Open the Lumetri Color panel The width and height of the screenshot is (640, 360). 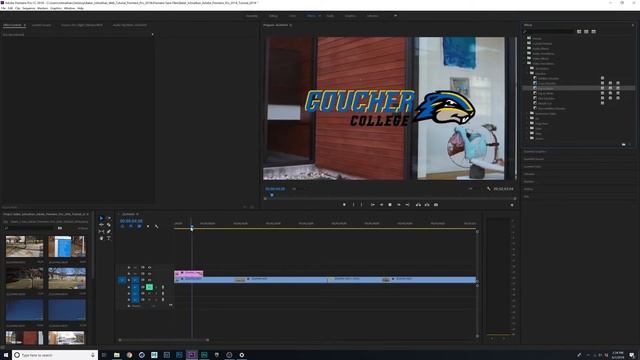click(533, 167)
